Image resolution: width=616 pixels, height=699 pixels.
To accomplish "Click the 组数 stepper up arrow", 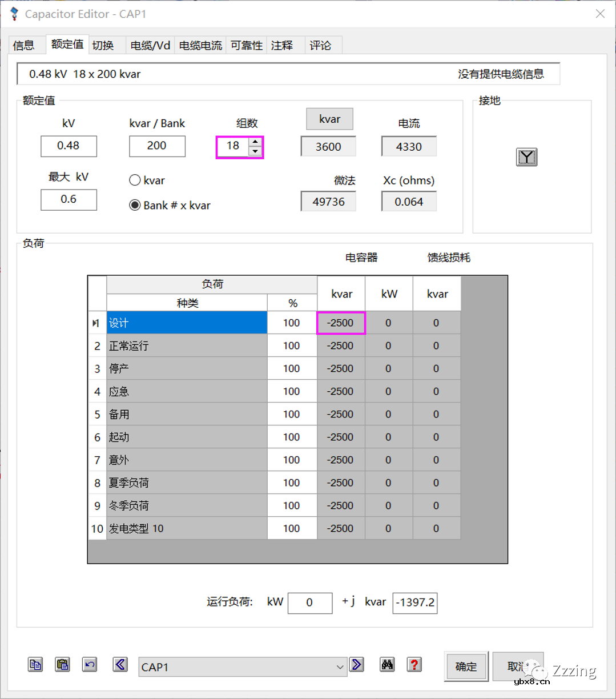I will (255, 143).
